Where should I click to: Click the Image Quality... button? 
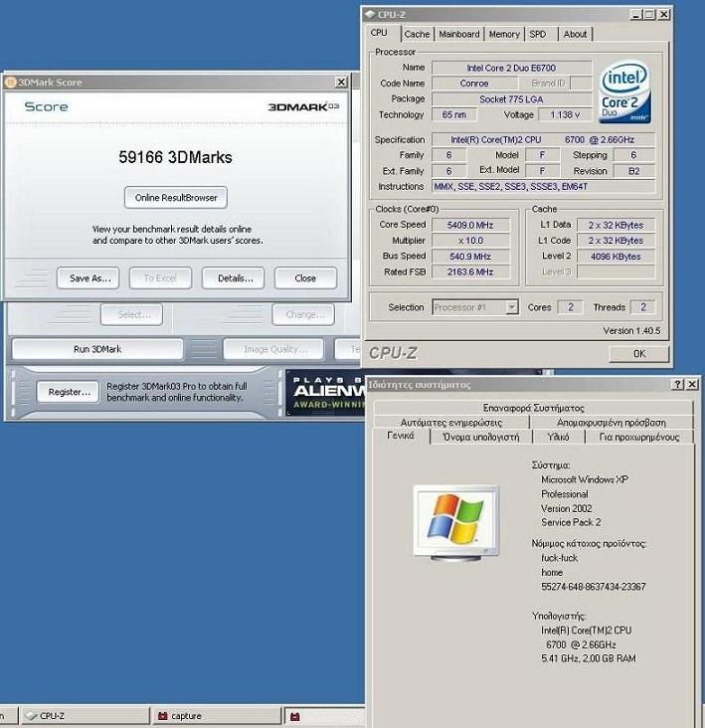click(273, 349)
